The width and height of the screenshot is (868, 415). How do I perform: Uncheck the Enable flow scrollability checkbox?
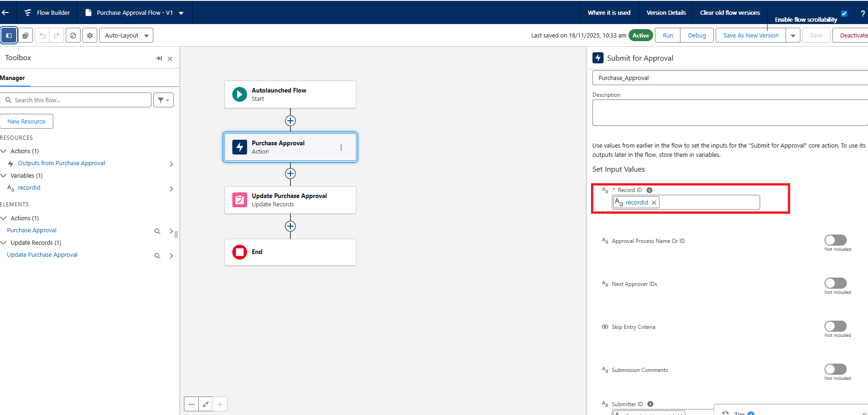[844, 13]
